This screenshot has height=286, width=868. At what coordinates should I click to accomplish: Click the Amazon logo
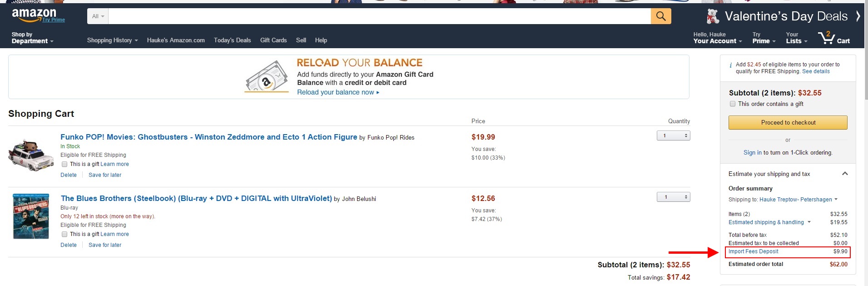tap(34, 15)
